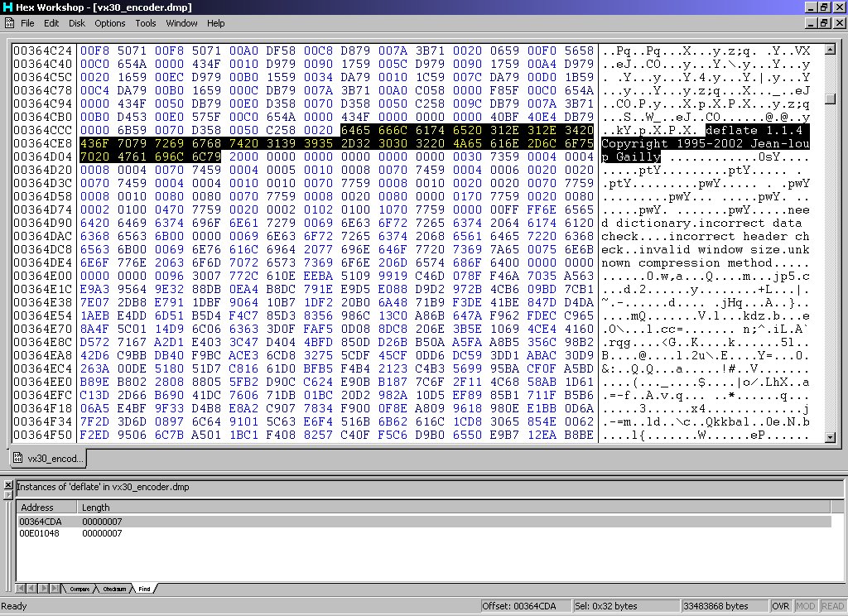Click 'd dictionary.incorrect data' ASCII text

tap(701, 223)
